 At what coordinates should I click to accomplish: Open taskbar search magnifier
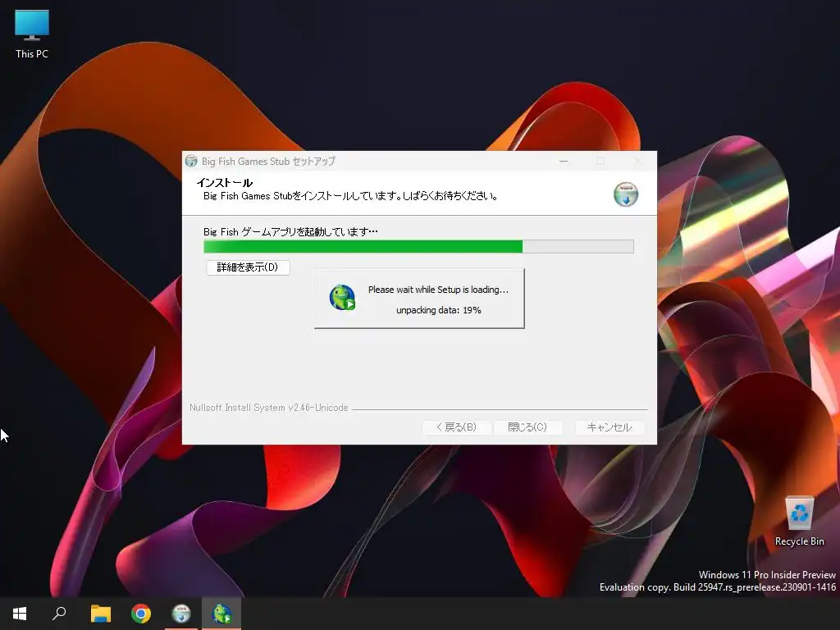coord(59,614)
